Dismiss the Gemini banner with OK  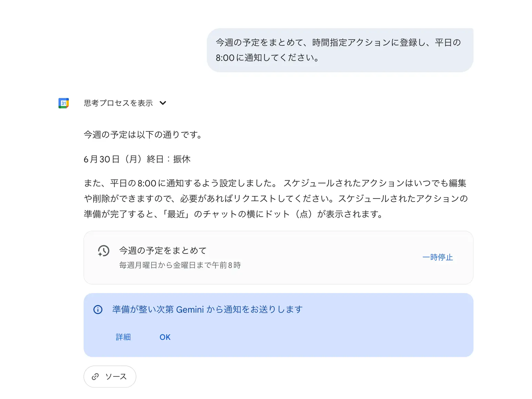(x=165, y=337)
